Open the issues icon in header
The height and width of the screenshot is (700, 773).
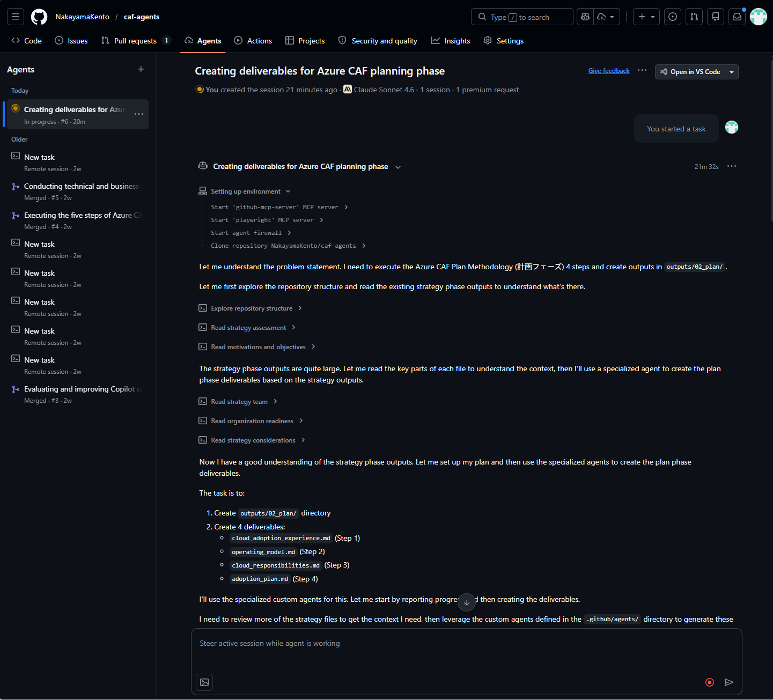(673, 17)
